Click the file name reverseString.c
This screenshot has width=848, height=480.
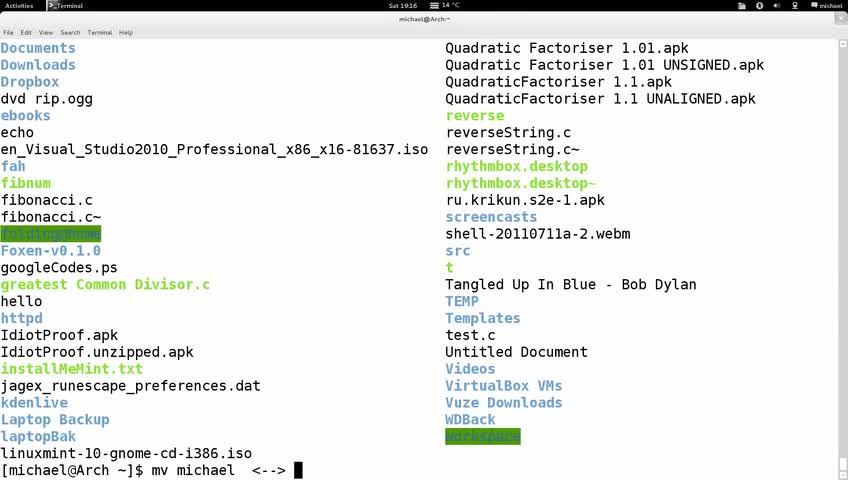(x=508, y=132)
